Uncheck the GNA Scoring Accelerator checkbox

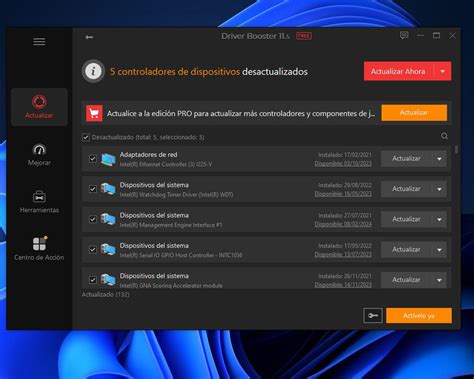93,280
